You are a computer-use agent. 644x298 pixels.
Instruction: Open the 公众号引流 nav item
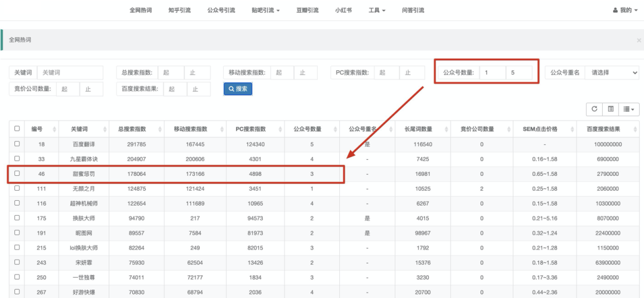click(221, 10)
